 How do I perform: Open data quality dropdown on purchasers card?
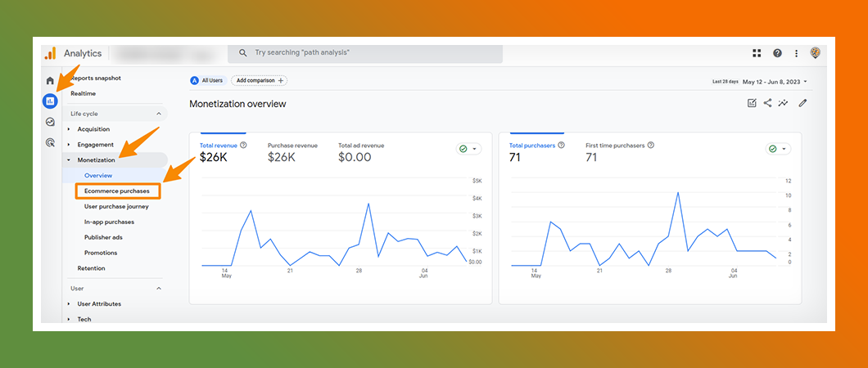778,149
